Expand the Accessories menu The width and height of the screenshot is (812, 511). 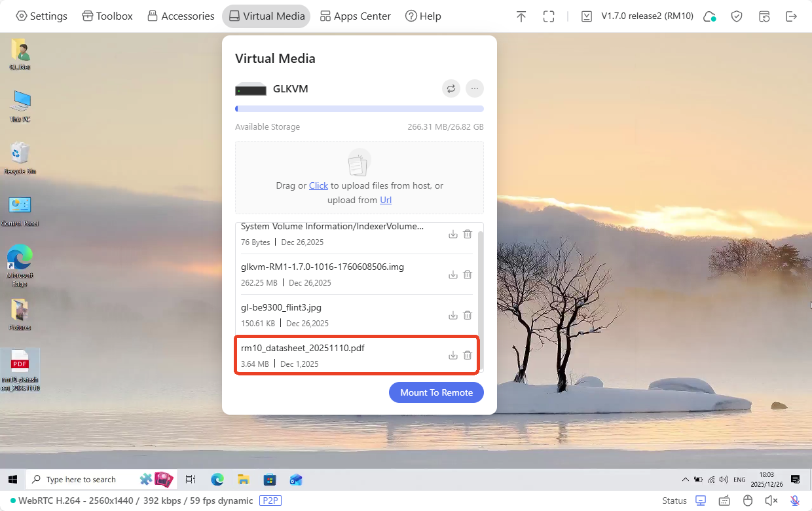(181, 16)
